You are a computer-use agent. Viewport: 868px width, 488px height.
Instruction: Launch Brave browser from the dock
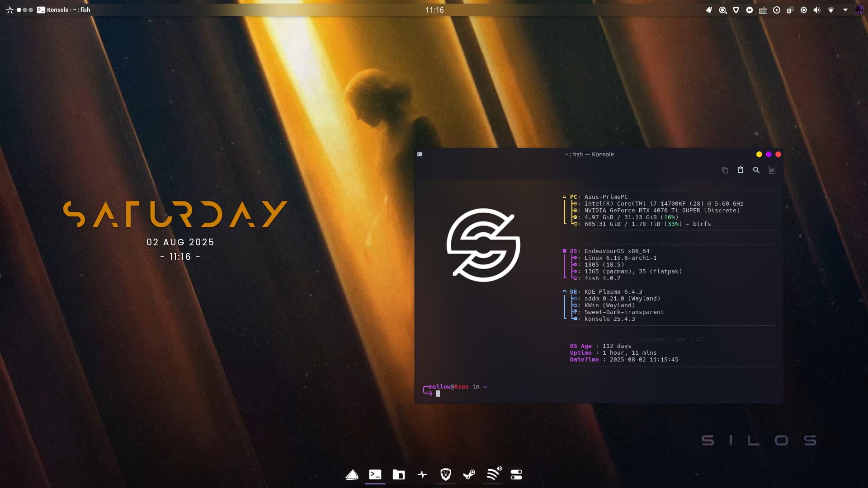(x=446, y=474)
